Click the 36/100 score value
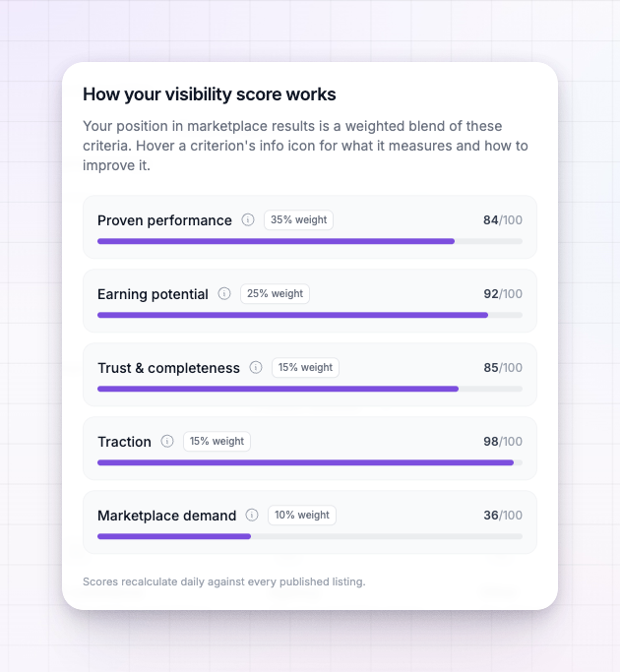This screenshot has width=620, height=672. 503,515
